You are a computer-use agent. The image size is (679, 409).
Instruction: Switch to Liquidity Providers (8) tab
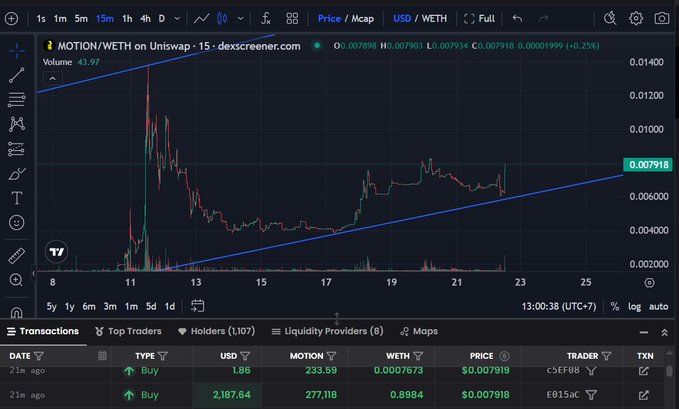[327, 331]
